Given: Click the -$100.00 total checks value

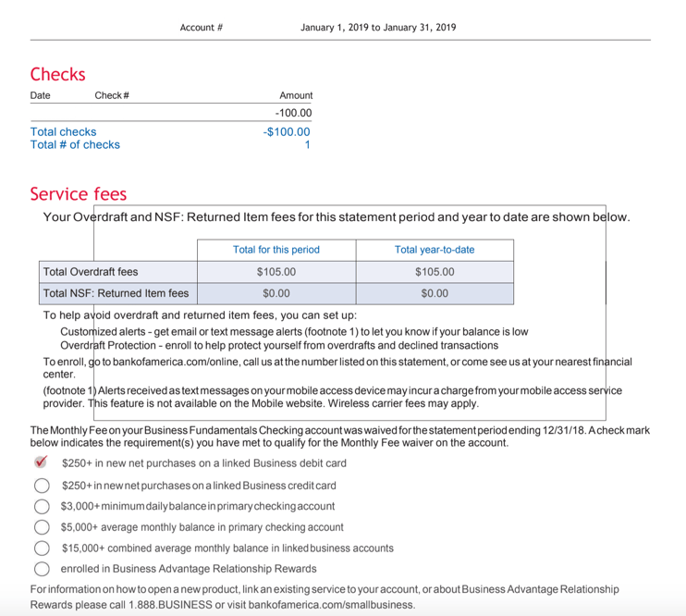Looking at the screenshot, I should click(x=287, y=131).
